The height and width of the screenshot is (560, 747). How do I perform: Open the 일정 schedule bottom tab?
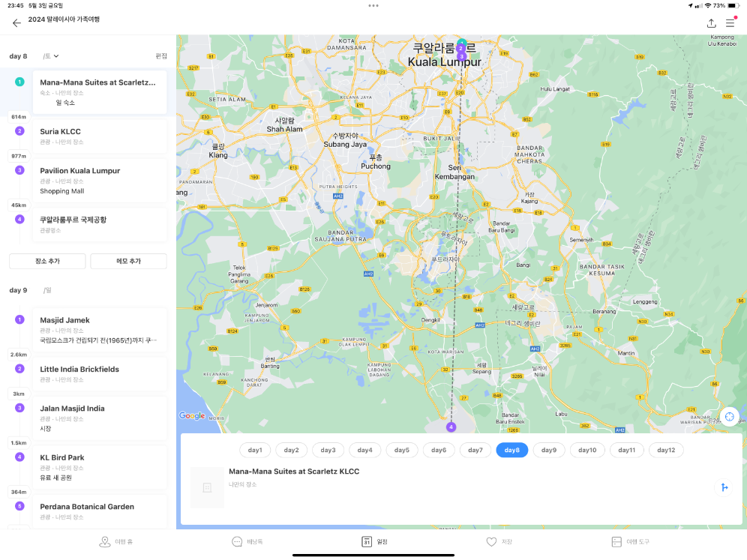(x=374, y=542)
